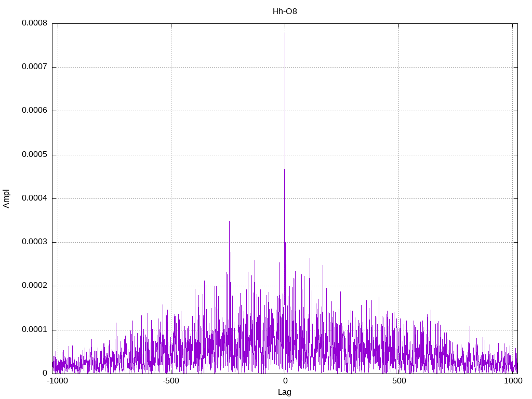Click the Lag x-axis label
The image size is (532, 399).
[x=285, y=392]
